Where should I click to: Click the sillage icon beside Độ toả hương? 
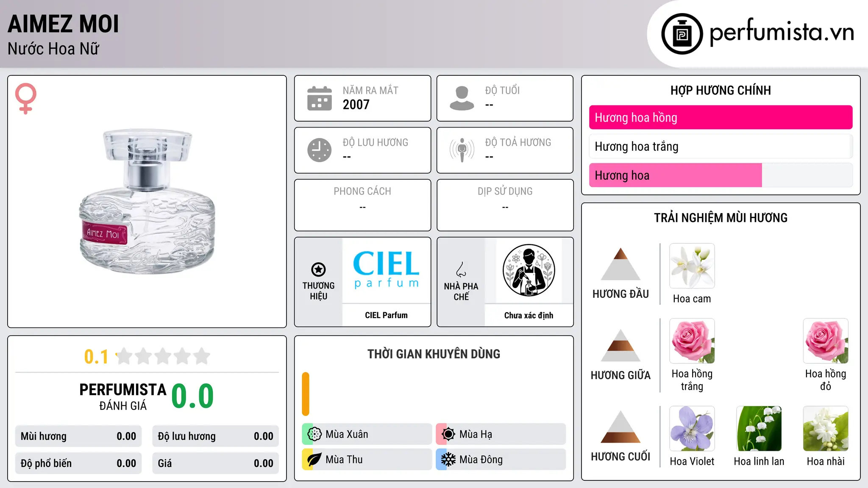tap(462, 150)
